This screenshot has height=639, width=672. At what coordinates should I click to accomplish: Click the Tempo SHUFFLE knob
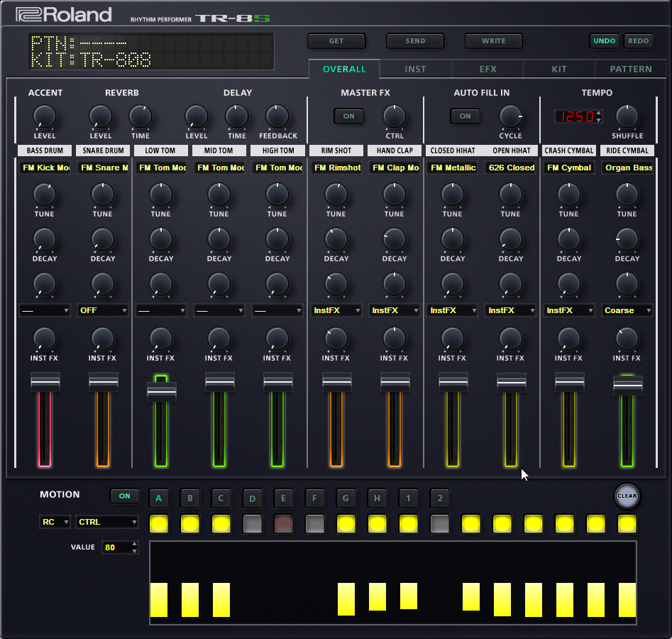click(627, 116)
